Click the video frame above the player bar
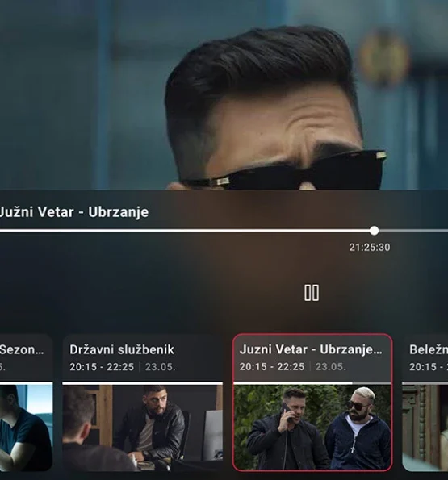This screenshot has width=448, height=480. point(224,95)
